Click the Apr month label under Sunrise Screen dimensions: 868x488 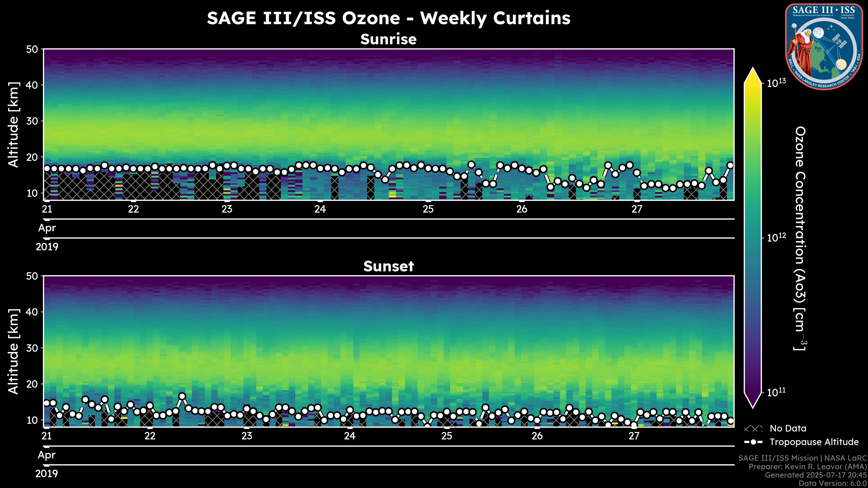47,228
